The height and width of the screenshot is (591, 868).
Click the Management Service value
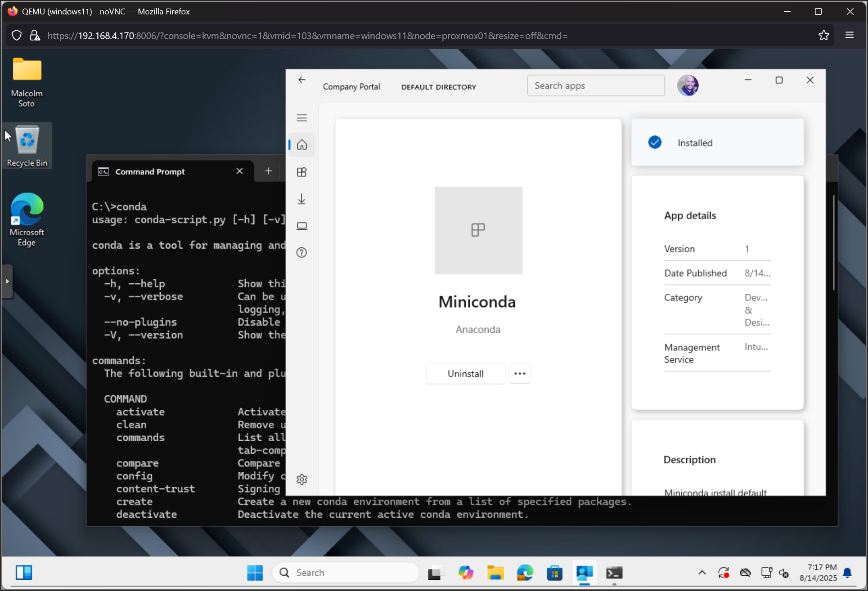click(x=756, y=347)
